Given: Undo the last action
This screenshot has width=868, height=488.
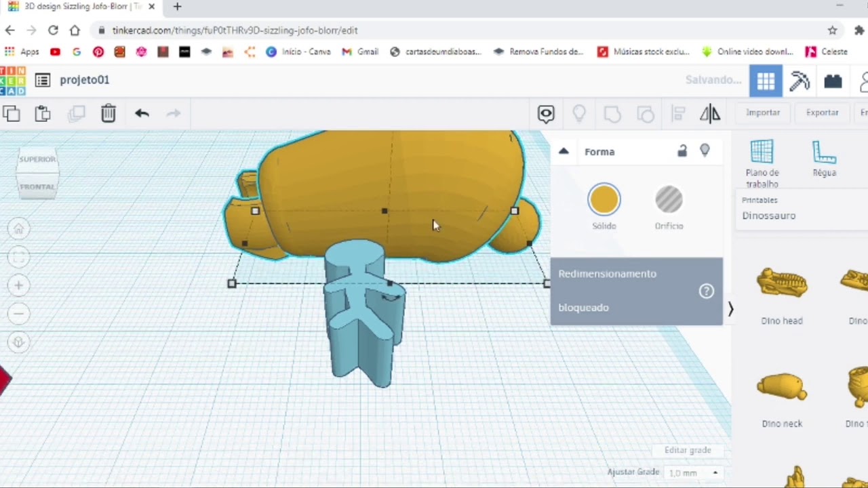Looking at the screenshot, I should tap(142, 113).
